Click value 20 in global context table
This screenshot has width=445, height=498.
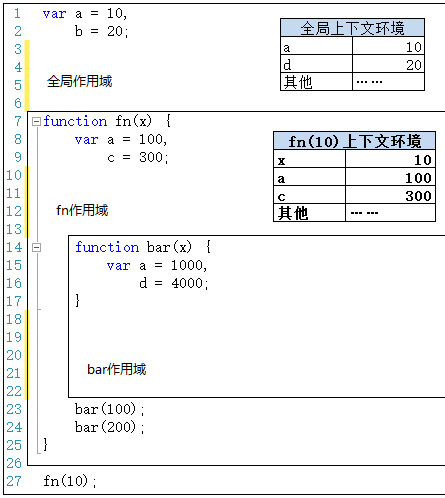[x=388, y=65]
